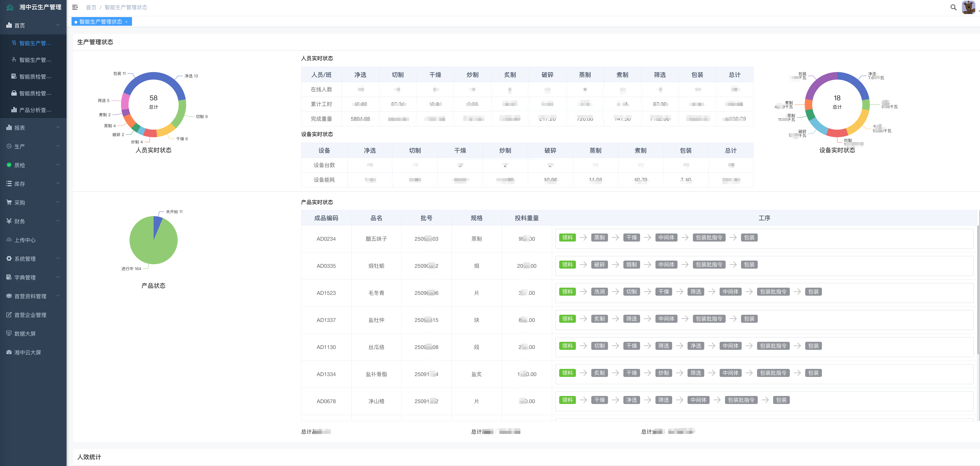Image resolution: width=980 pixels, height=466 pixels.
Task: Click the first 智能生产管 tree icon
Action: (14, 43)
